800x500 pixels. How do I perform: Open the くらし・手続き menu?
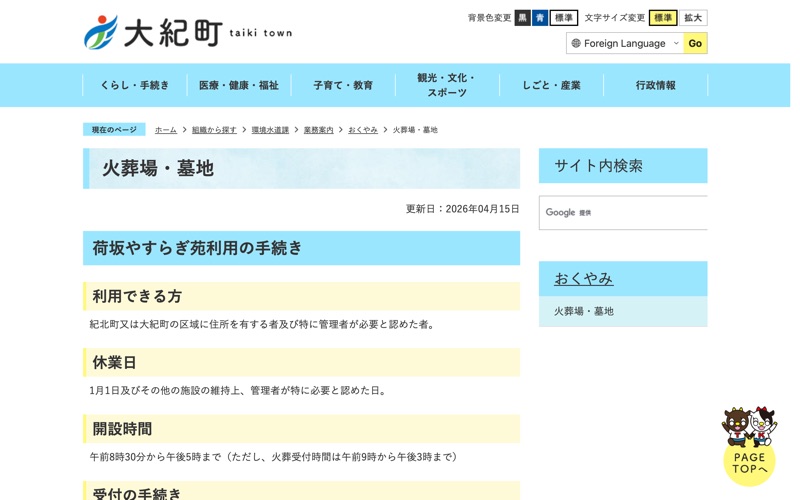coord(135,85)
